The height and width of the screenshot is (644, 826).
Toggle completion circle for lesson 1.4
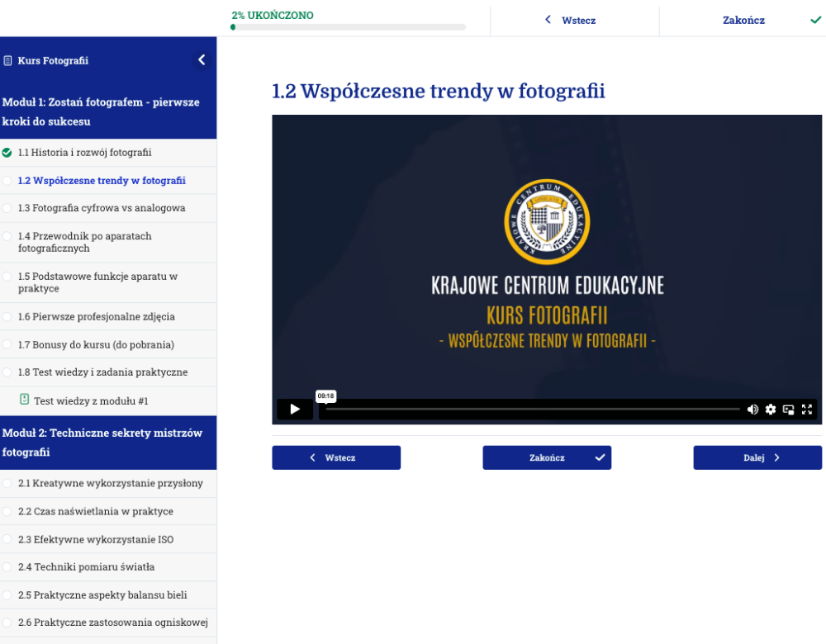[7, 236]
